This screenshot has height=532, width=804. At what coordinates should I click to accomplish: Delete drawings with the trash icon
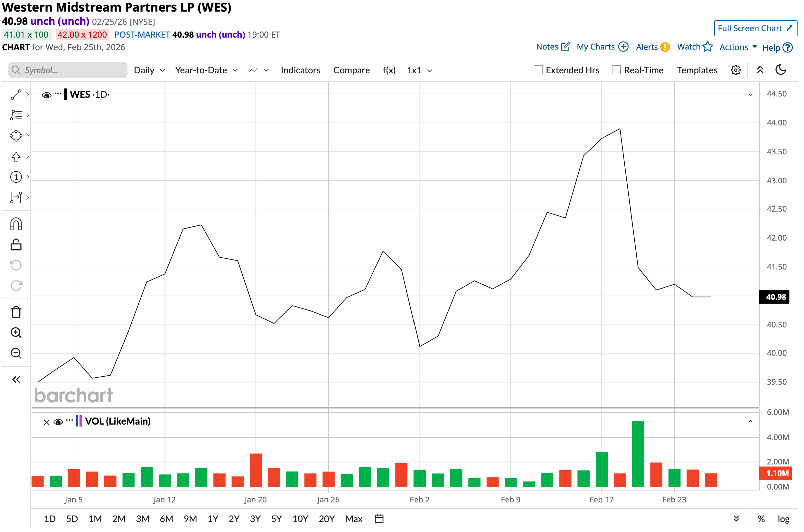pyautogui.click(x=16, y=312)
